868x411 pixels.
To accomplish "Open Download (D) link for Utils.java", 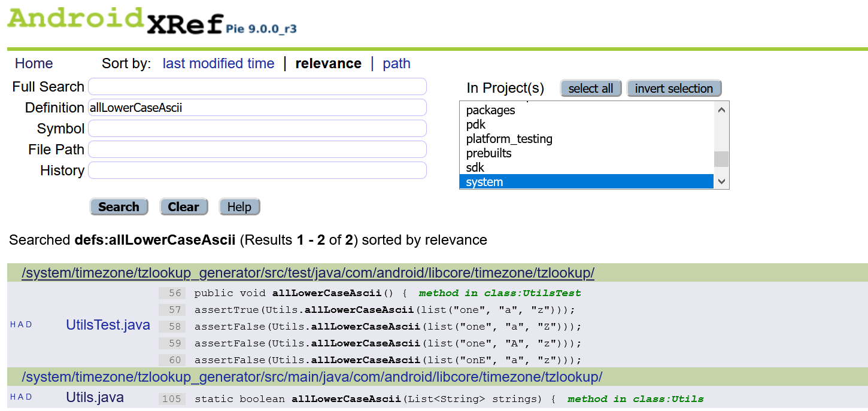I will 29,397.
